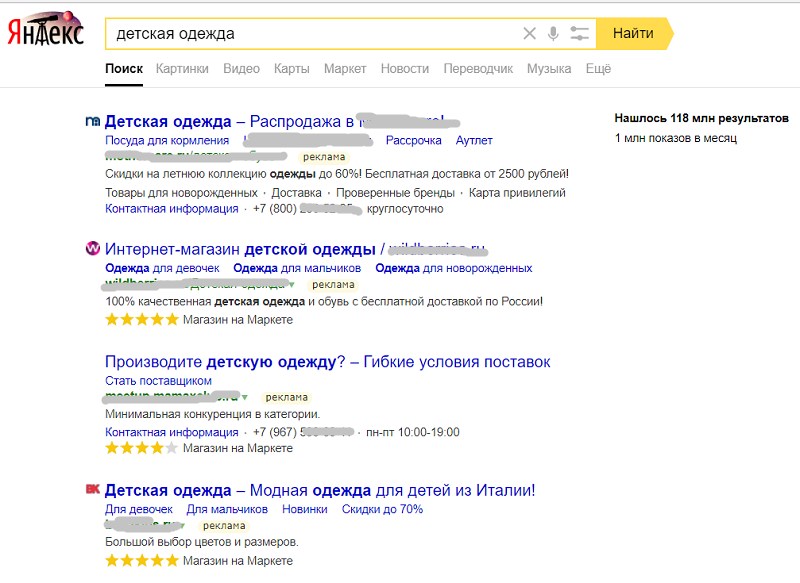Open the Маркет tab
This screenshot has width=800, height=583.
point(345,69)
